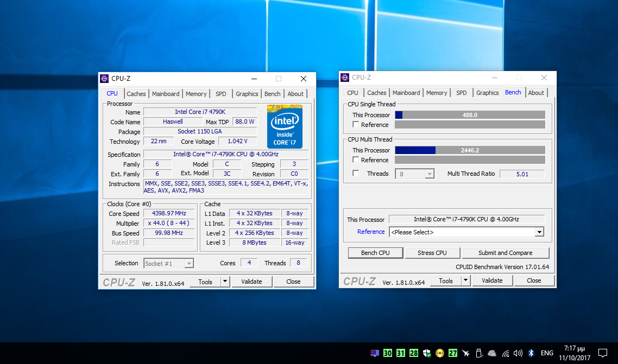Click the single thread score bar showing 488.0
The width and height of the screenshot is (618, 364).
470,115
